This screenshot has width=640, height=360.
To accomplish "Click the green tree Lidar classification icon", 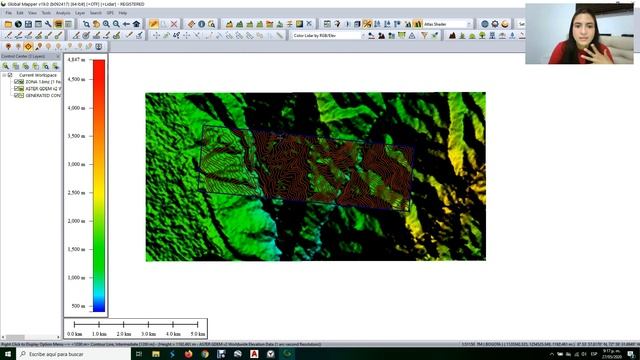I will pyautogui.click(x=482, y=36).
